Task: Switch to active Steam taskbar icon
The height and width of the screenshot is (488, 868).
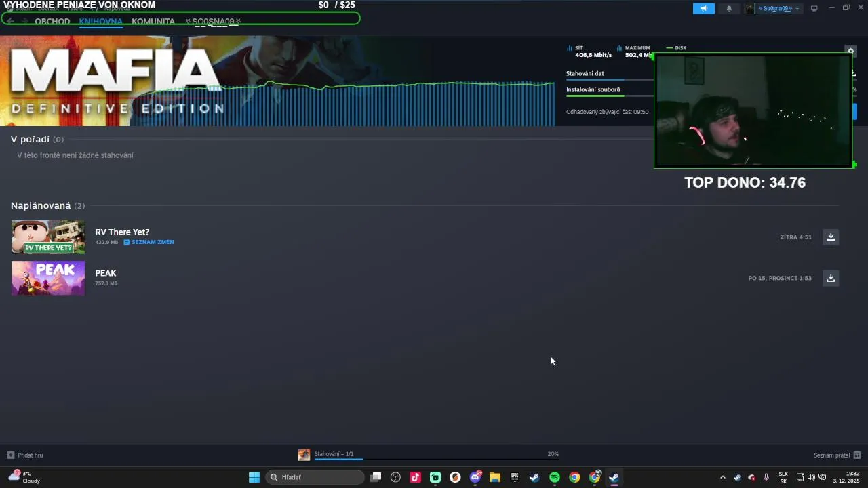Action: [x=614, y=477]
